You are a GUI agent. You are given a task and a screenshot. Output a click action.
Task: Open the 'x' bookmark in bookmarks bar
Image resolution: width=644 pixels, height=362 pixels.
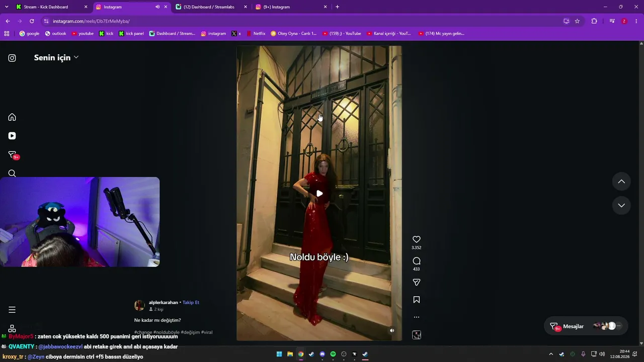pos(236,34)
